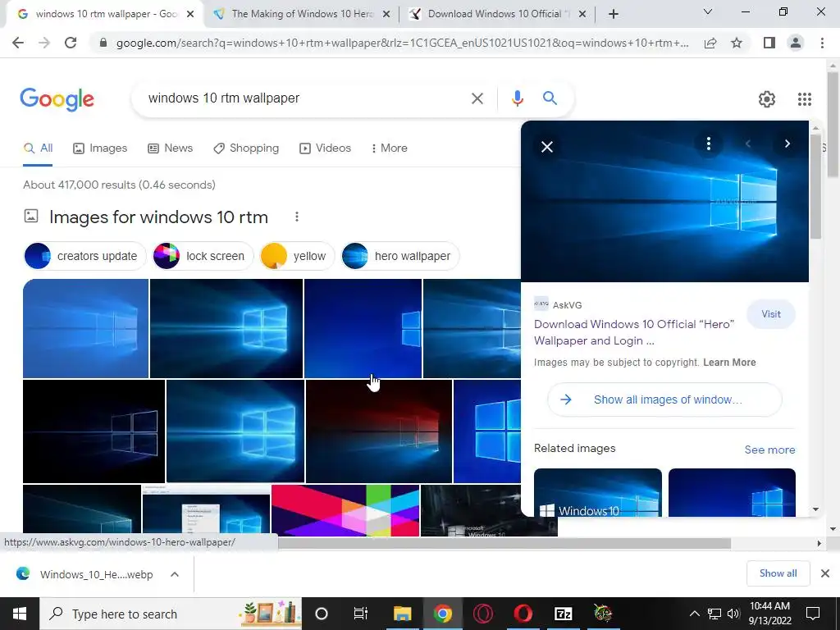Reload the page with the refresh icon
Image resolution: width=840 pixels, height=630 pixels.
click(x=71, y=43)
